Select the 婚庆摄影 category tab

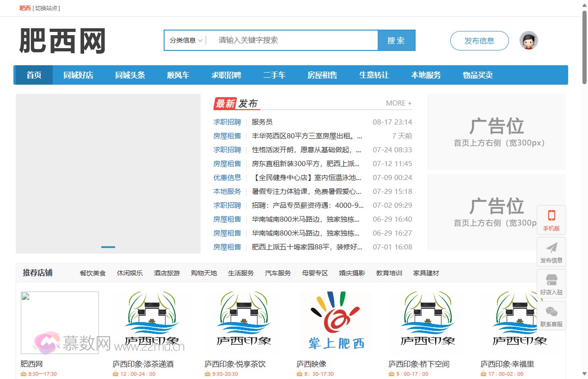coord(351,273)
